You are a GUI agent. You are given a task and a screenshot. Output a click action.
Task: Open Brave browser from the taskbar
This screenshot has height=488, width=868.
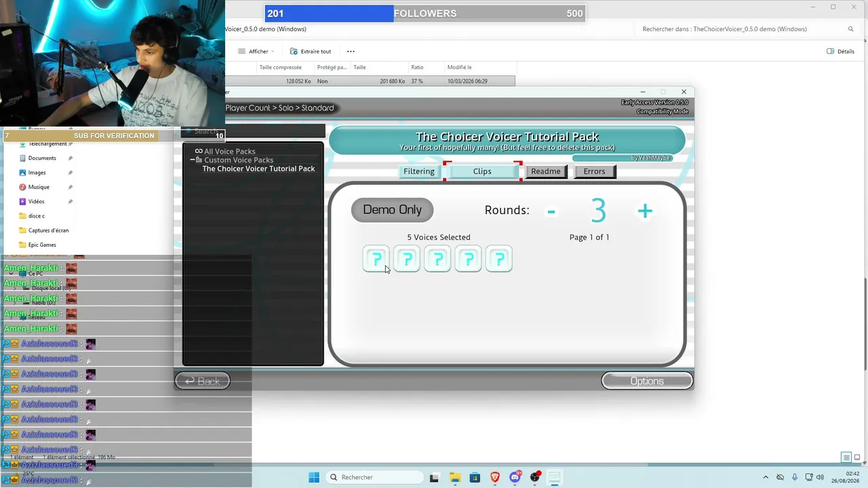[495, 477]
